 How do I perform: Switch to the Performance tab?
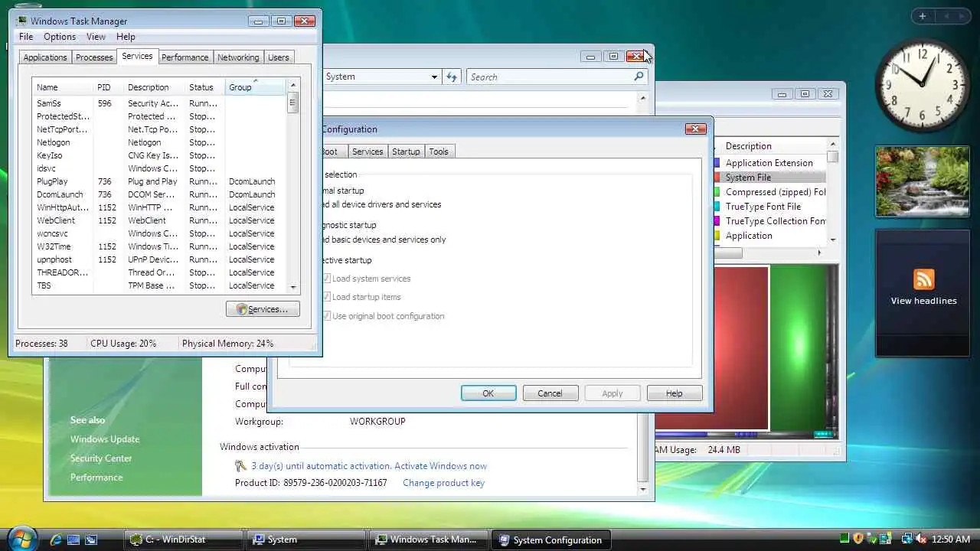click(x=185, y=57)
